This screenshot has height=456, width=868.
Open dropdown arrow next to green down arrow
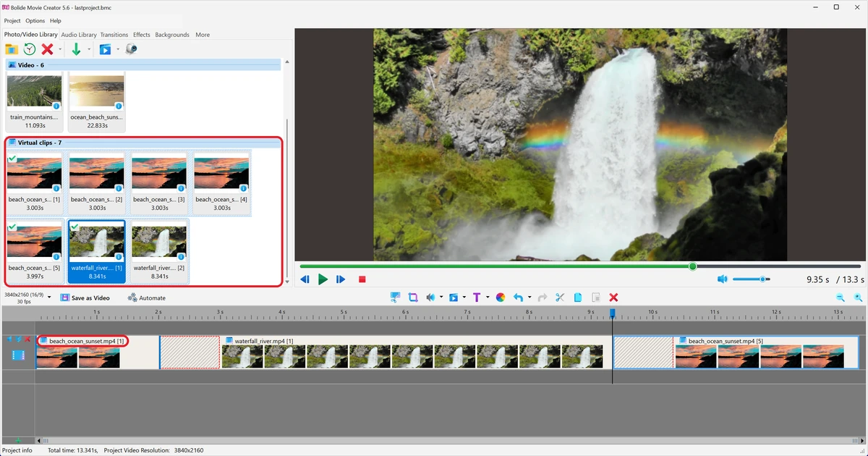(x=89, y=50)
